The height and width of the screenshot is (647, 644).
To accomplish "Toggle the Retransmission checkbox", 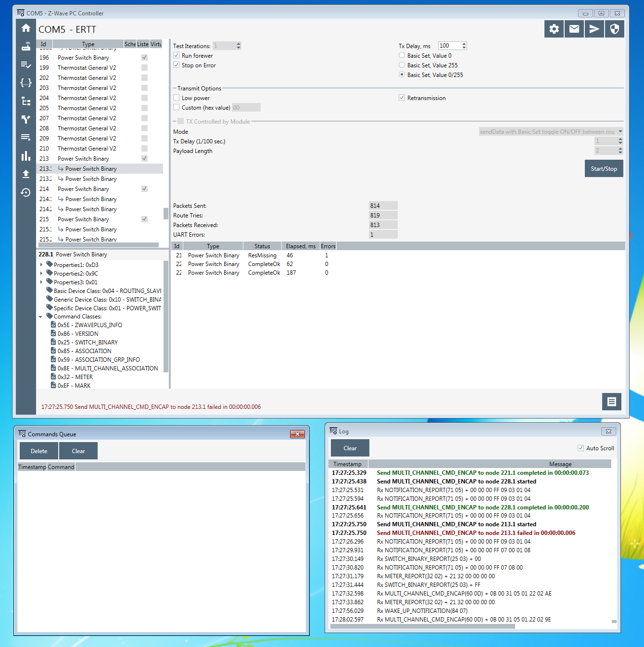I will (402, 98).
